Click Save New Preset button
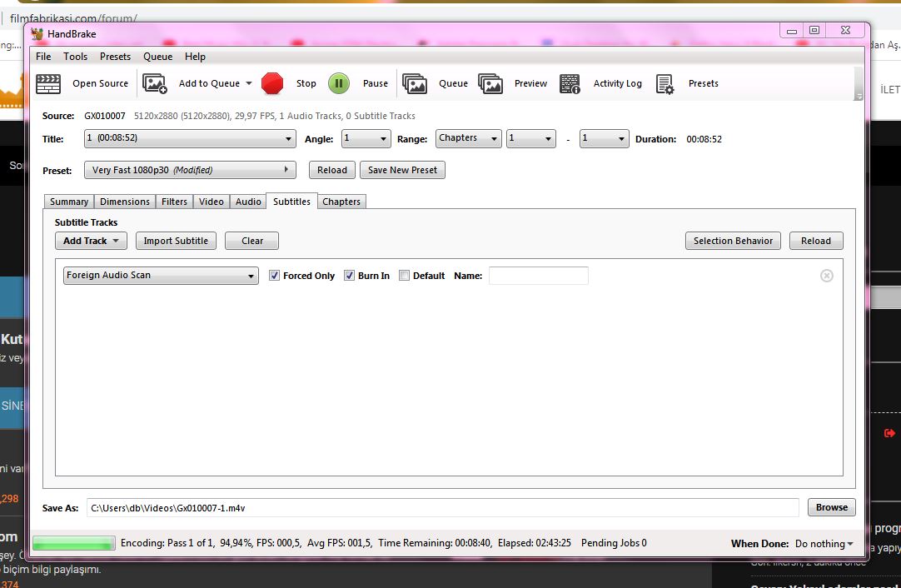Screen dimensions: 901x588 coord(402,170)
